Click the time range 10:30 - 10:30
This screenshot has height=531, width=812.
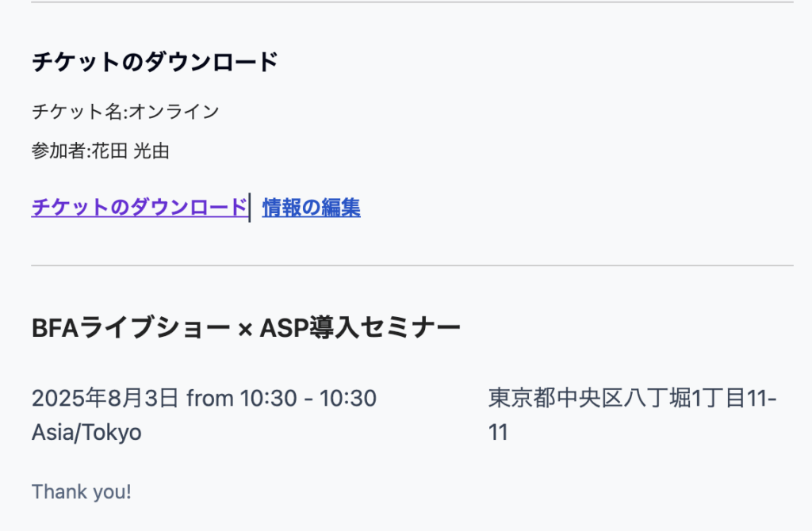coord(308,398)
